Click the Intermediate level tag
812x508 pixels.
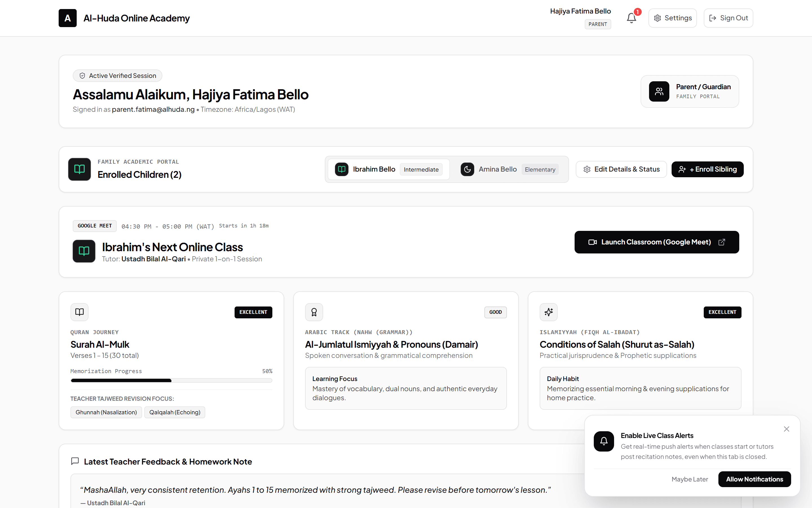(x=421, y=170)
